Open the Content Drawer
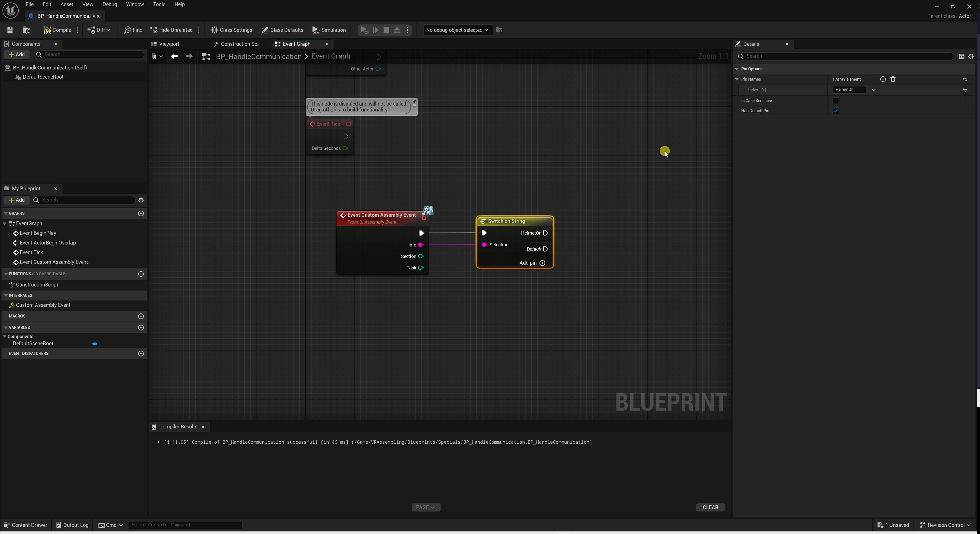This screenshot has width=980, height=534. pyautogui.click(x=25, y=525)
